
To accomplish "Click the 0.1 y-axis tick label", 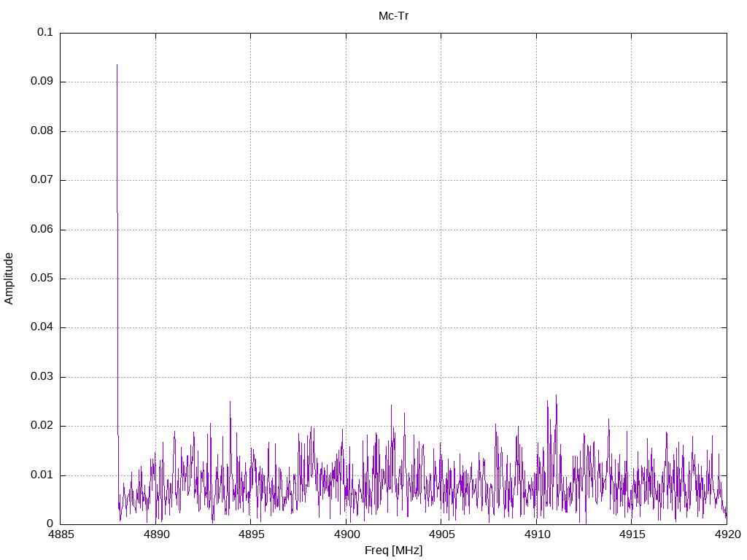I will pos(45,33).
